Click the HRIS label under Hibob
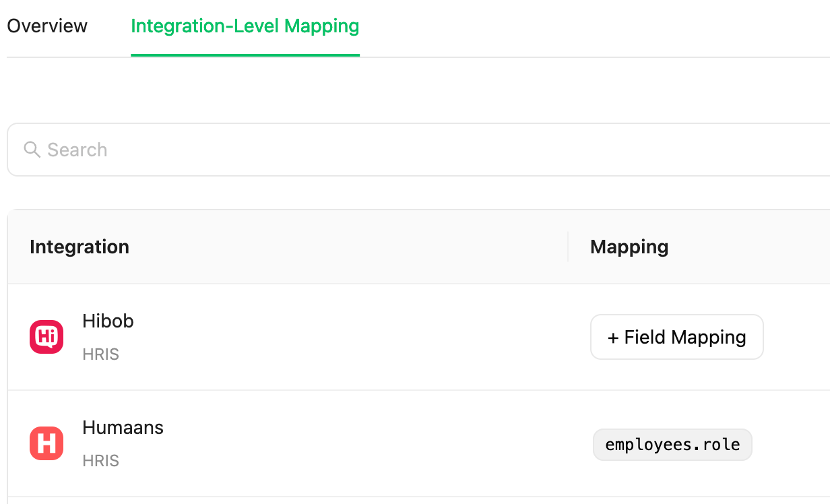 (x=101, y=354)
